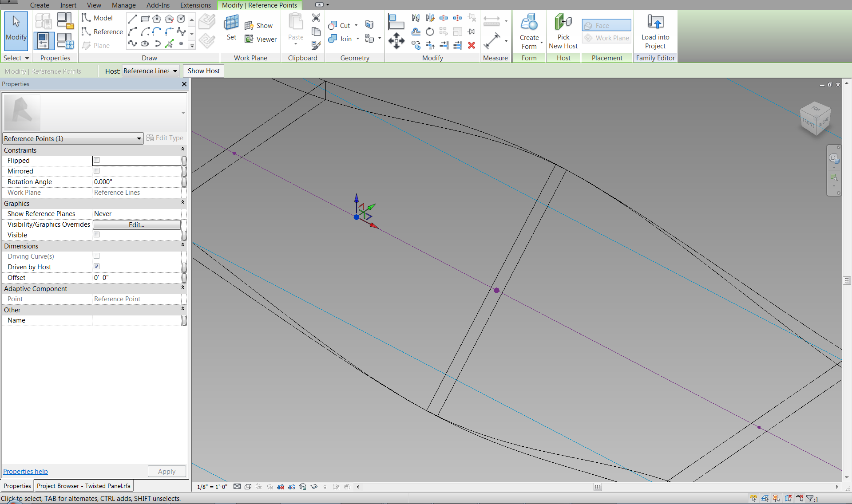Select the Move tool icon

(396, 41)
